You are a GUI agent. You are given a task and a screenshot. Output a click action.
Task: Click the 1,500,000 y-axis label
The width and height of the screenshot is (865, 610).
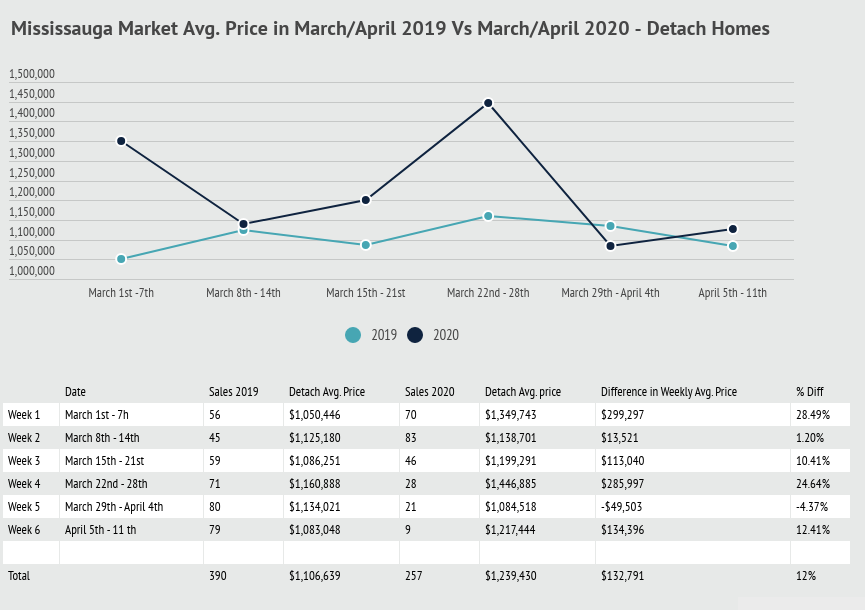pyautogui.click(x=32, y=74)
